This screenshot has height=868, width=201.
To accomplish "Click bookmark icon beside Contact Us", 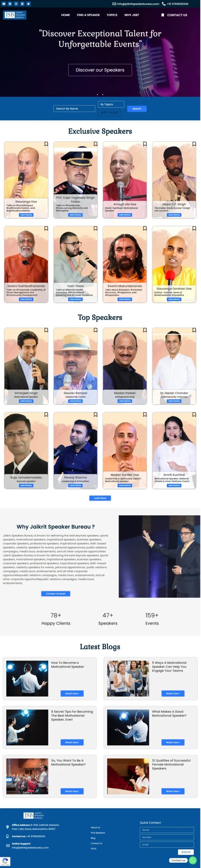I will click(x=162, y=15).
